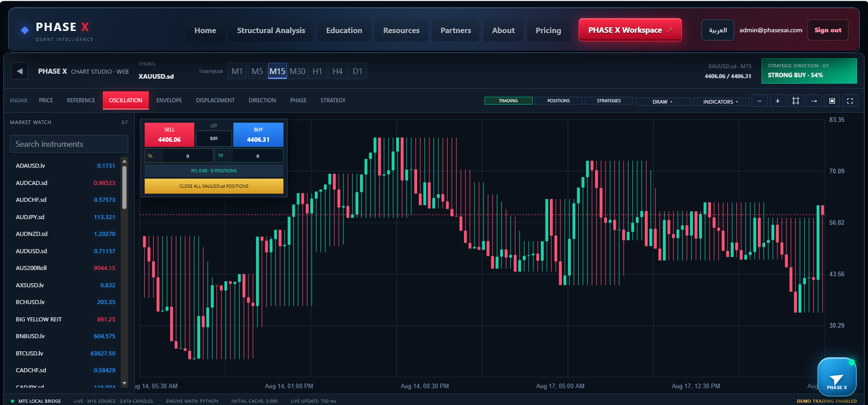868x405 pixels.
Task: Click CLOSE ALL XAUUSD.sd POSITIONS button
Action: pos(214,186)
